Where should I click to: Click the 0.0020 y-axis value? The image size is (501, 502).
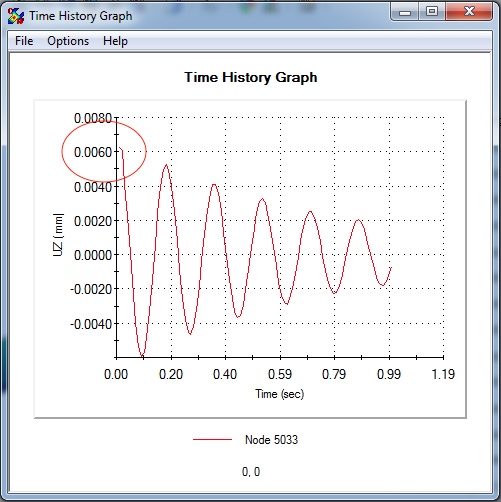pyautogui.click(x=93, y=221)
